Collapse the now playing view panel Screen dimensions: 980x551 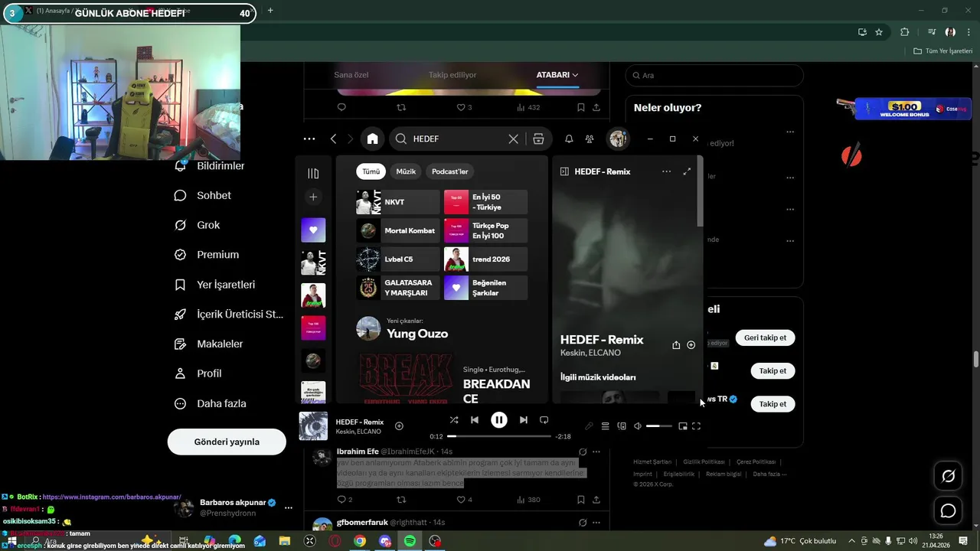click(564, 171)
